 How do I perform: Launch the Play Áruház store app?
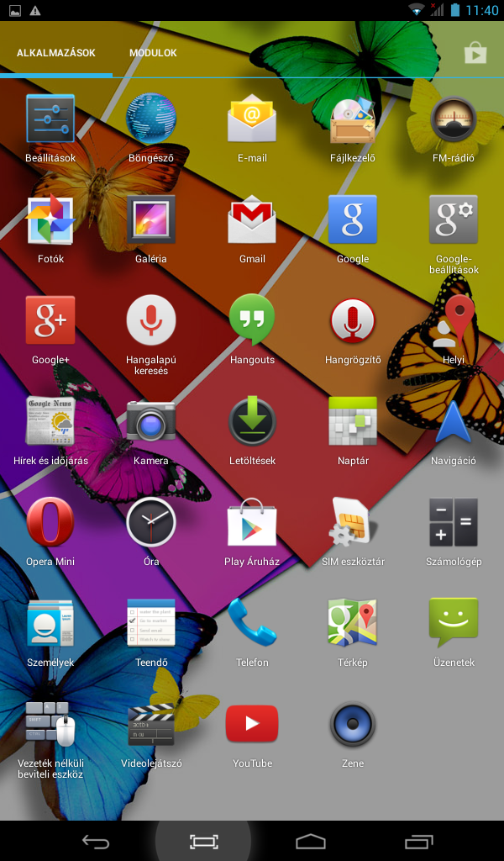tap(252, 521)
